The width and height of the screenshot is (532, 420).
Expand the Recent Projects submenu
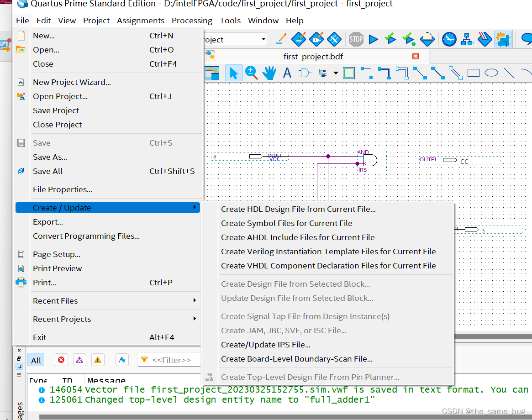pyautogui.click(x=115, y=319)
